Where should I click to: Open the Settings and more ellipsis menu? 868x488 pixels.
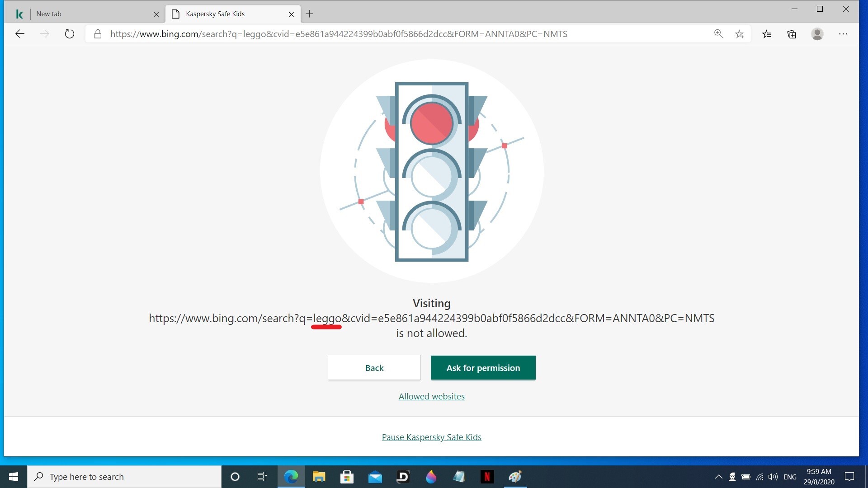[843, 34]
